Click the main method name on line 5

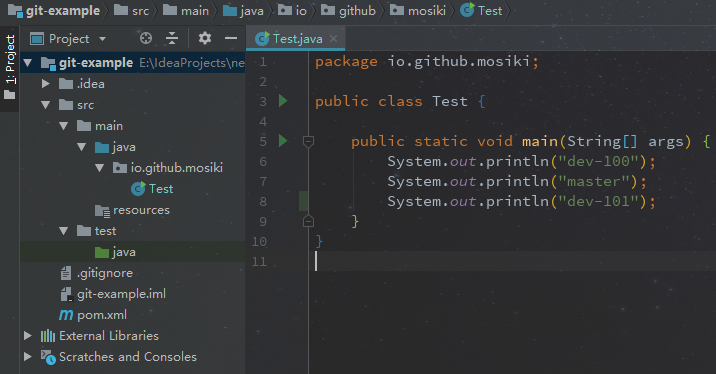point(540,141)
